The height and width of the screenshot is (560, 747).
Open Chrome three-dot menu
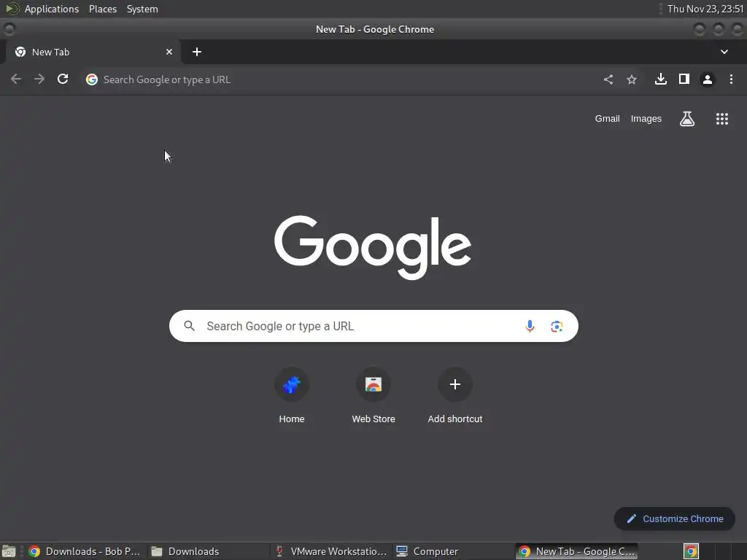coord(731,79)
